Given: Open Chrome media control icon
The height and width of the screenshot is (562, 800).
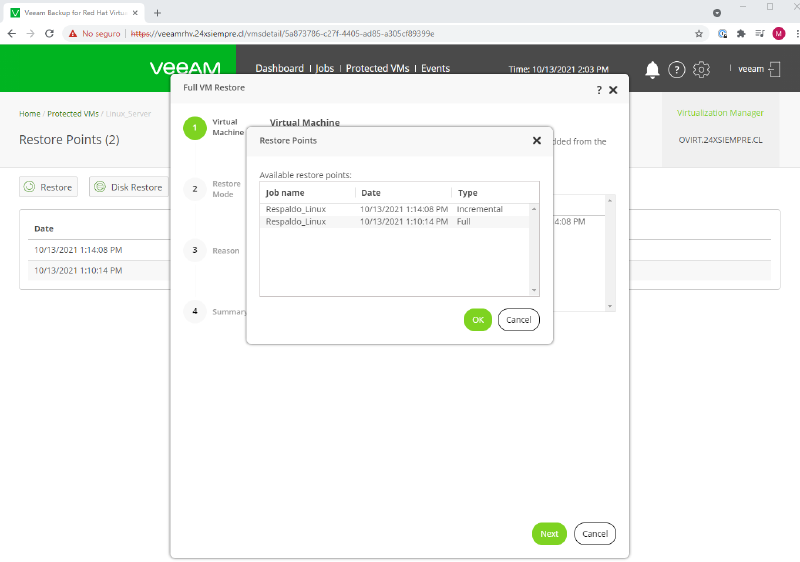Looking at the screenshot, I should click(760, 34).
